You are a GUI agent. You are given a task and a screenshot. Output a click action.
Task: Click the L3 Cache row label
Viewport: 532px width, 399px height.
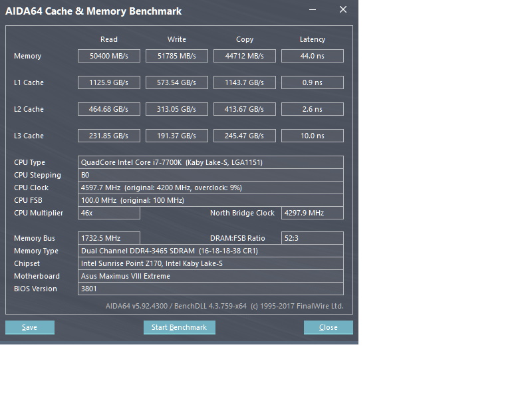tap(29, 136)
